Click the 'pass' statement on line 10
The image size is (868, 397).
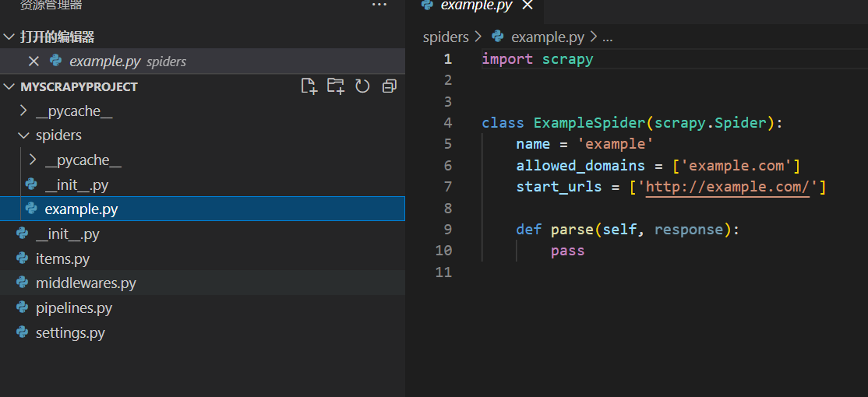(568, 251)
